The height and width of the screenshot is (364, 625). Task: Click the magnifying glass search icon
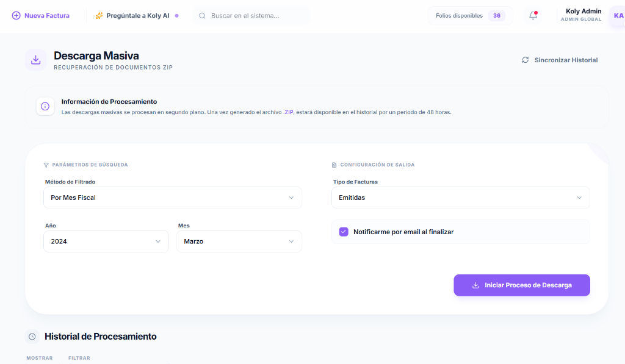[202, 16]
